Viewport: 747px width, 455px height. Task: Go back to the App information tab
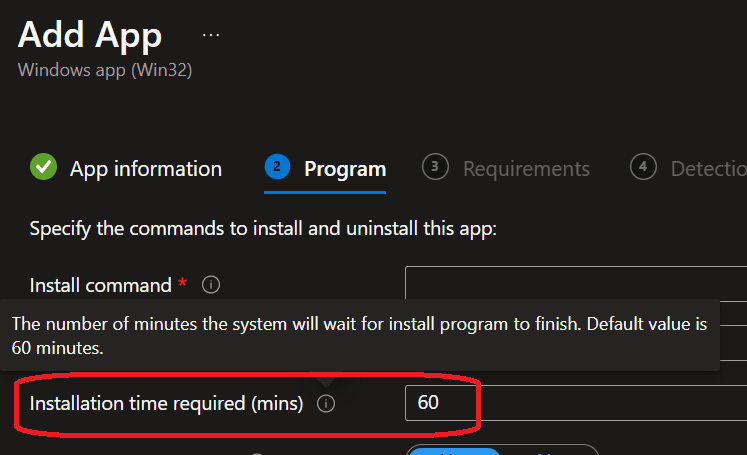[x=145, y=168]
